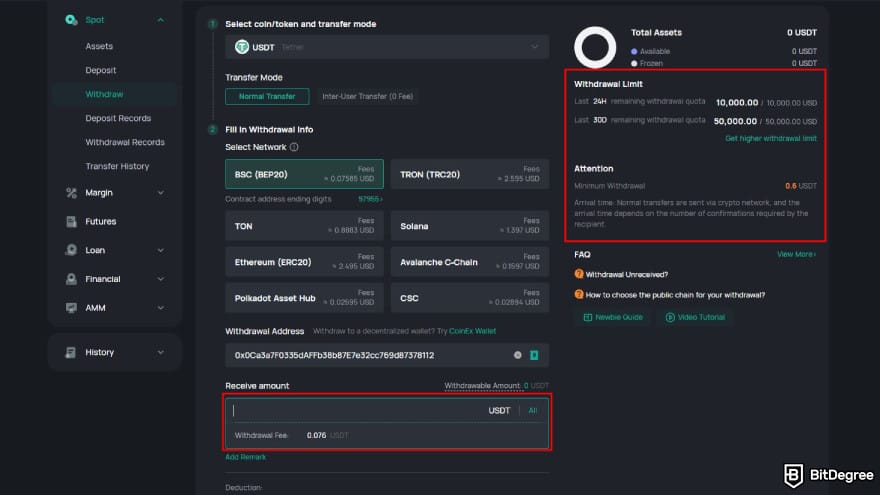
Task: Click the public chain question icon
Action: pyautogui.click(x=579, y=294)
